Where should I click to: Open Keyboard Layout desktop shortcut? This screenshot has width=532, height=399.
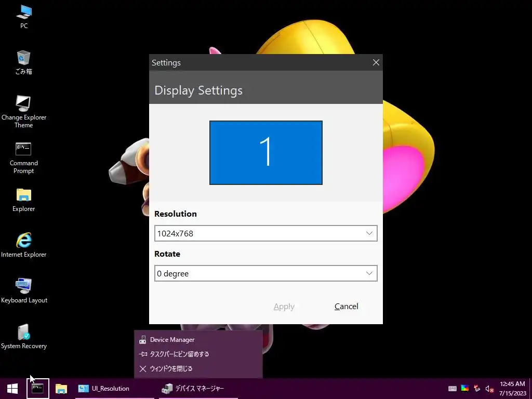[x=24, y=291]
